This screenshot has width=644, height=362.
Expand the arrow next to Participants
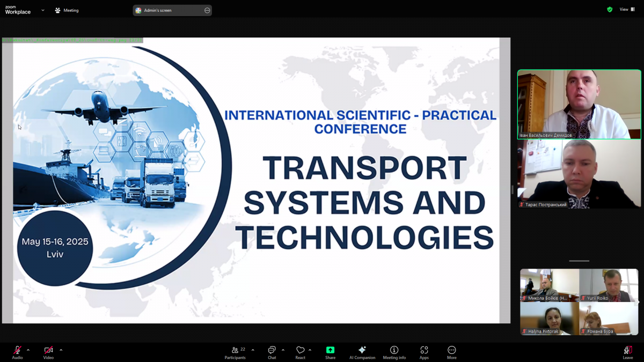253,350
